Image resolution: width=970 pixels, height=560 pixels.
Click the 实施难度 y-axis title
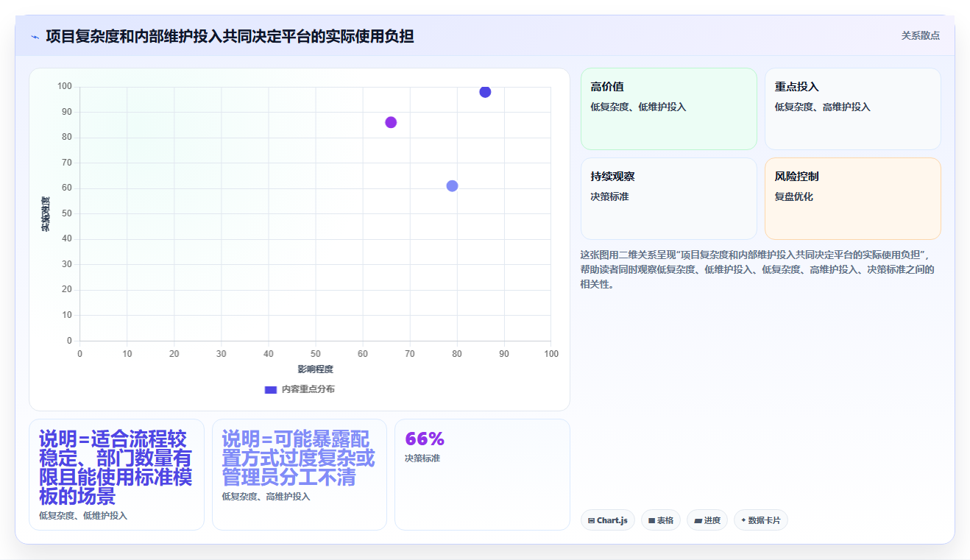pyautogui.click(x=46, y=214)
